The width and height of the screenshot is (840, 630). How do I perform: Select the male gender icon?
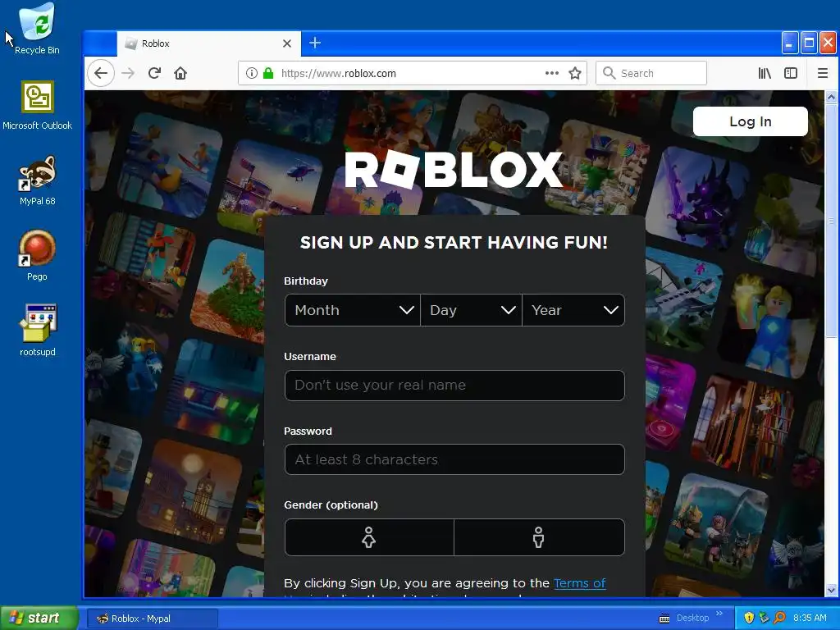[538, 537]
